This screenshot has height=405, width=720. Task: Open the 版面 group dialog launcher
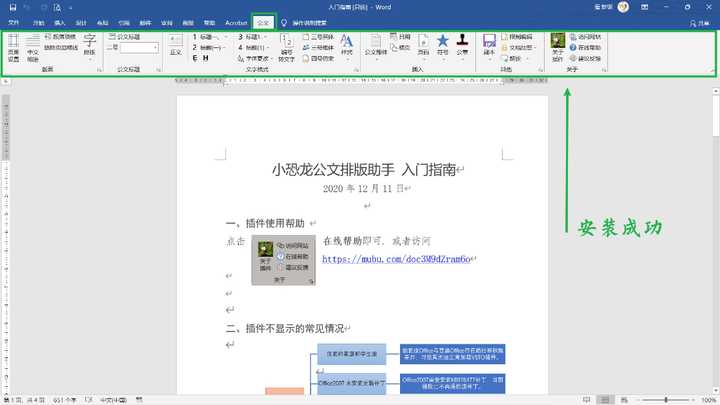point(99,70)
